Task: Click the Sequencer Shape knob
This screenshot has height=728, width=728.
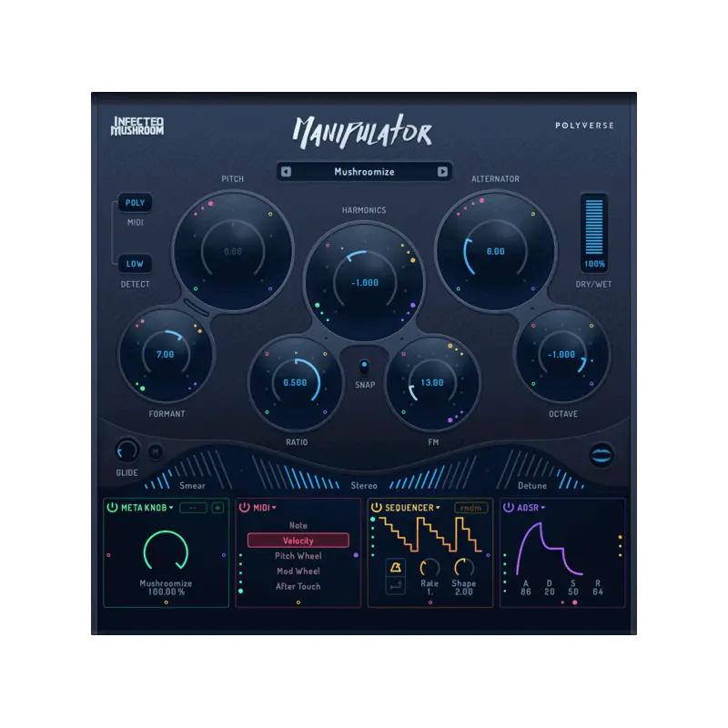Action: (x=463, y=568)
